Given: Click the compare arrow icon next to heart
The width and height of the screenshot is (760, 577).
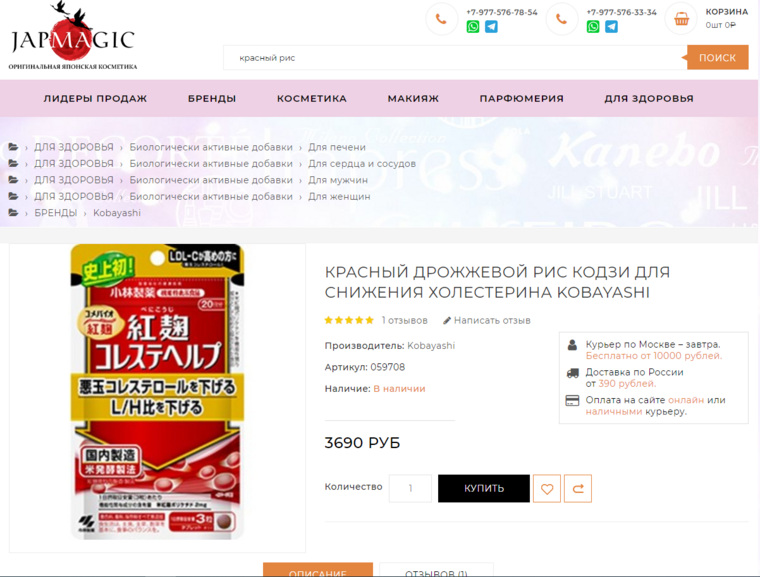Looking at the screenshot, I should pos(578,488).
